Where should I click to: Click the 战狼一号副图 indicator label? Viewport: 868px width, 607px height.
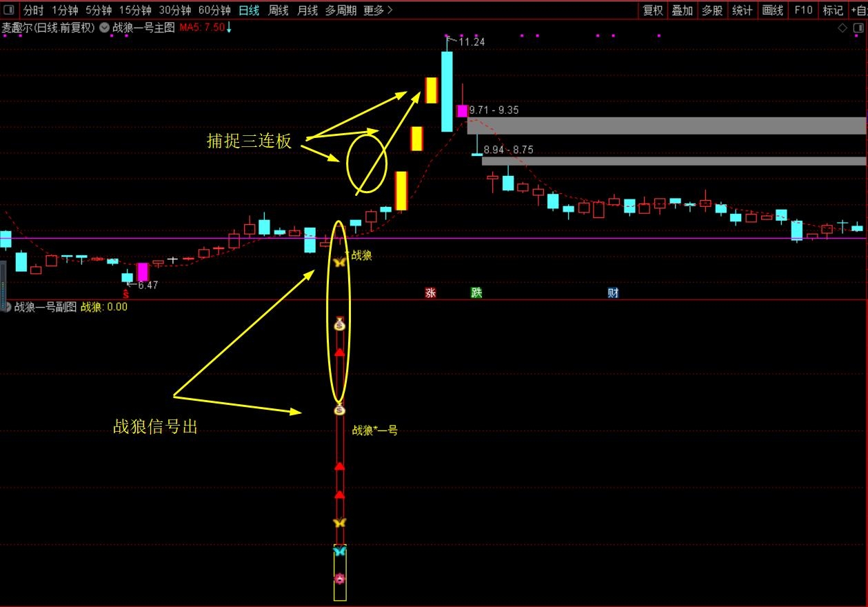tap(46, 307)
